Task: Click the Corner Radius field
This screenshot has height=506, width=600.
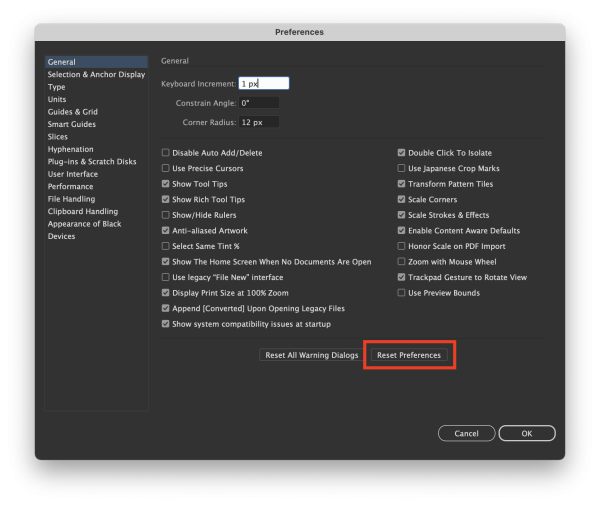Action: click(258, 122)
